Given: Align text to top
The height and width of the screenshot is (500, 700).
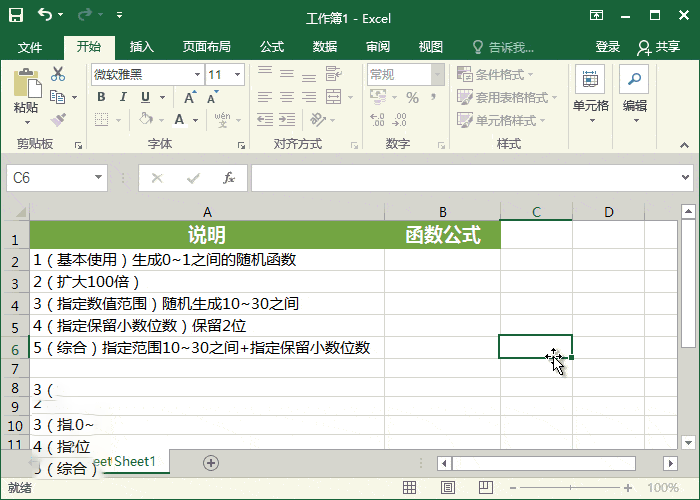Looking at the screenshot, I should point(265,73).
